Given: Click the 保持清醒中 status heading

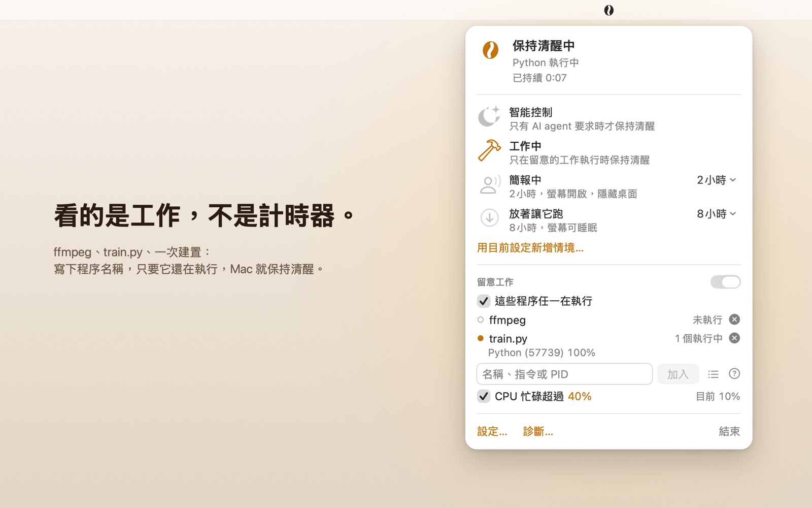Looking at the screenshot, I should click(544, 46).
